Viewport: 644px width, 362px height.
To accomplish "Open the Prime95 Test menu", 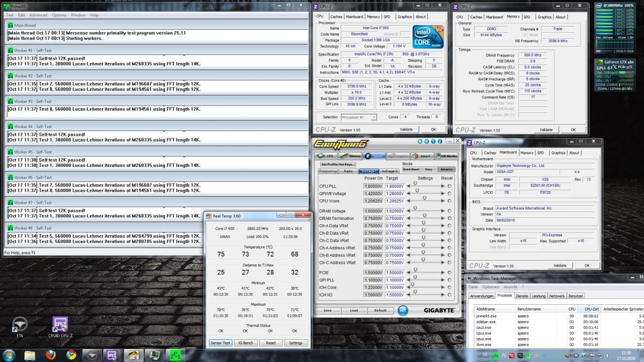I will pos(10,15).
